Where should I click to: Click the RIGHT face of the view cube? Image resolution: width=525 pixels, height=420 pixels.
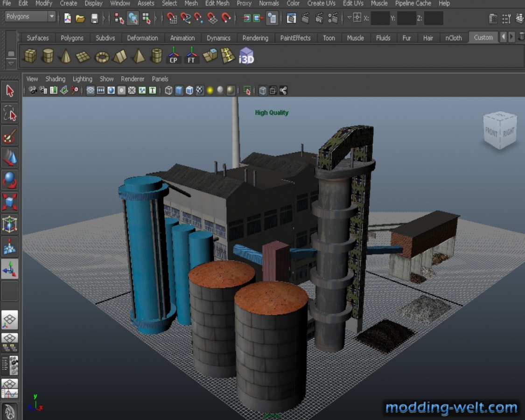tap(509, 132)
